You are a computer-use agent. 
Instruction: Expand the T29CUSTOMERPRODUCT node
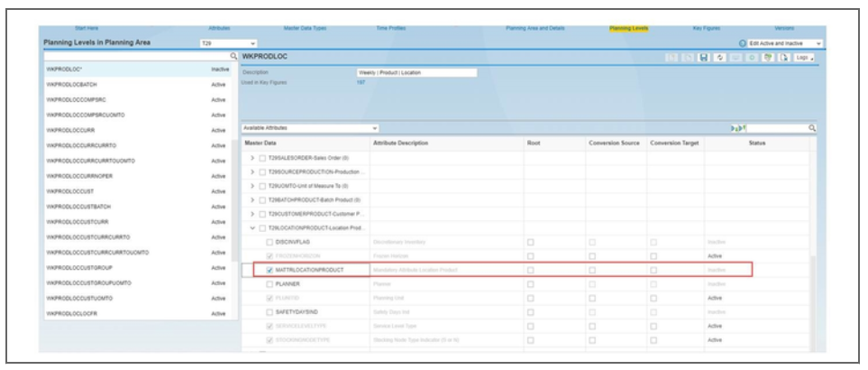click(252, 214)
